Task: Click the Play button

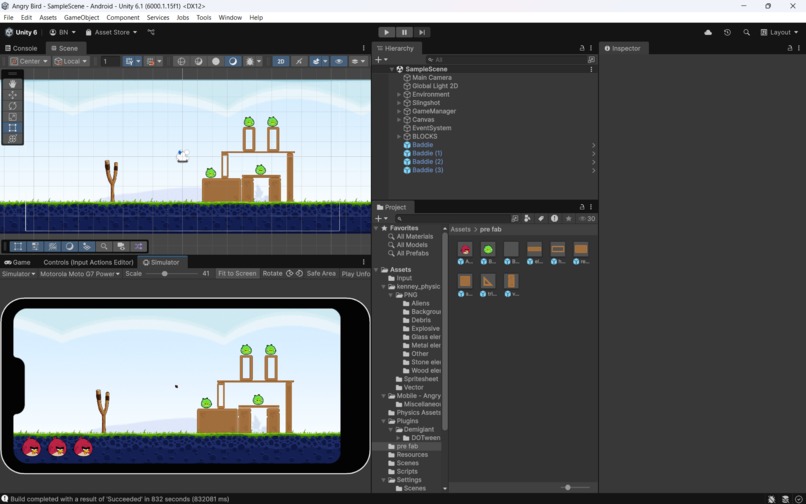Action: (x=387, y=32)
